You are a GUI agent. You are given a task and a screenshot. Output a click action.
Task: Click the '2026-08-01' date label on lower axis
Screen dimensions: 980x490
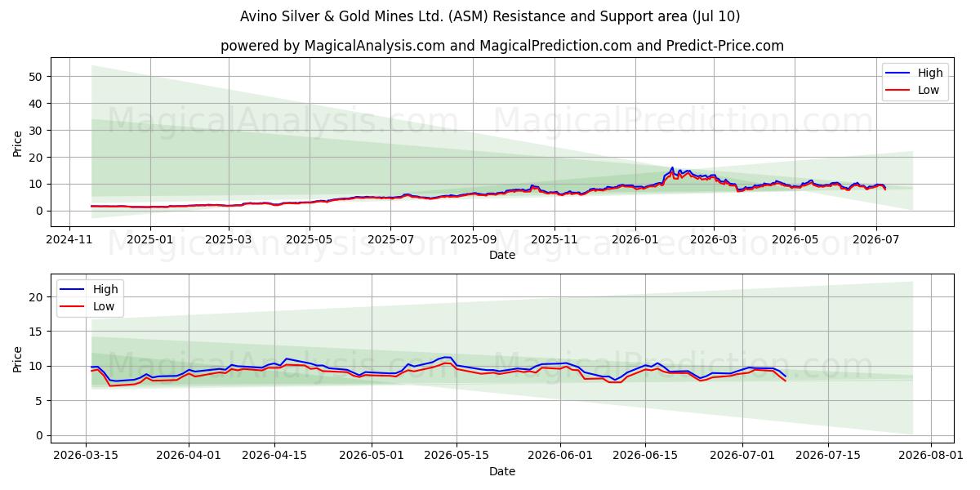(x=932, y=456)
